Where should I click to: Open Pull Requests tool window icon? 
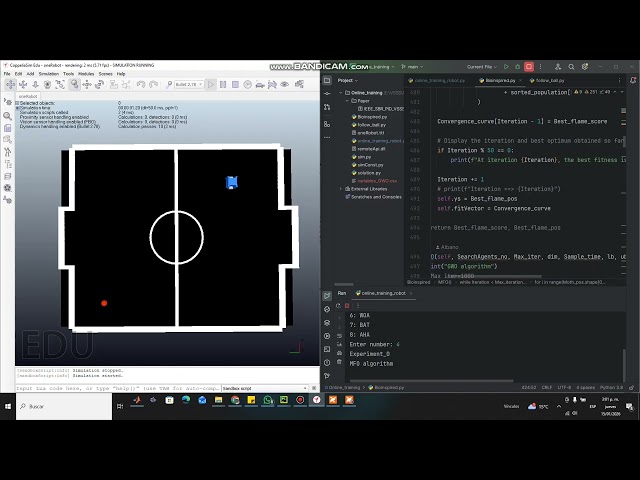(327, 107)
